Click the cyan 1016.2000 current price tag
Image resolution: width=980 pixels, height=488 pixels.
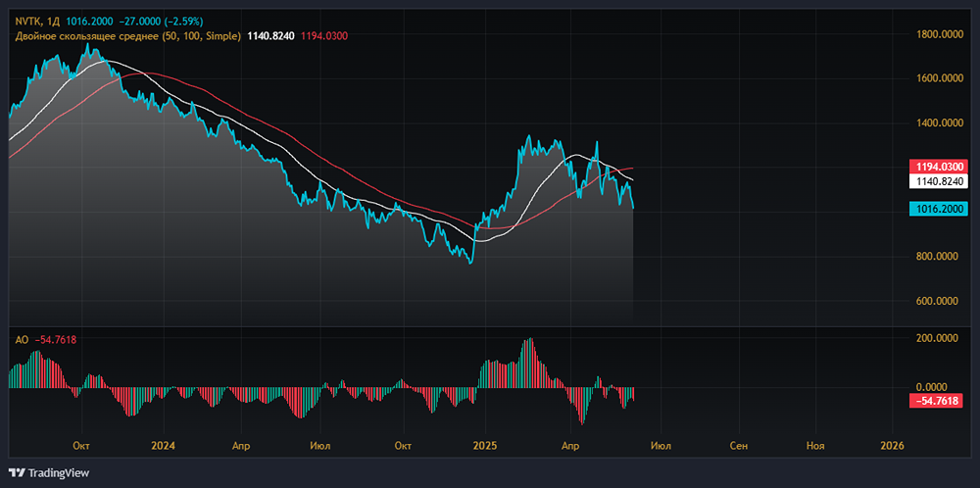[x=939, y=209]
